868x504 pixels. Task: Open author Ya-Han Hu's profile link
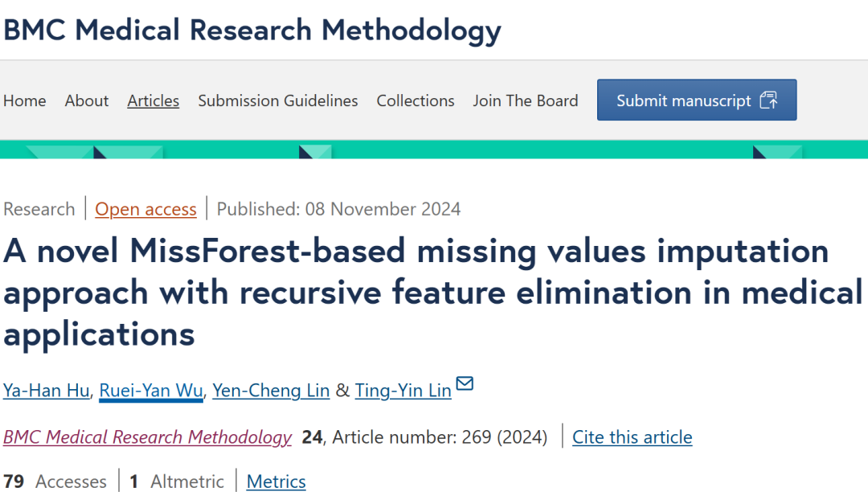[x=45, y=391]
